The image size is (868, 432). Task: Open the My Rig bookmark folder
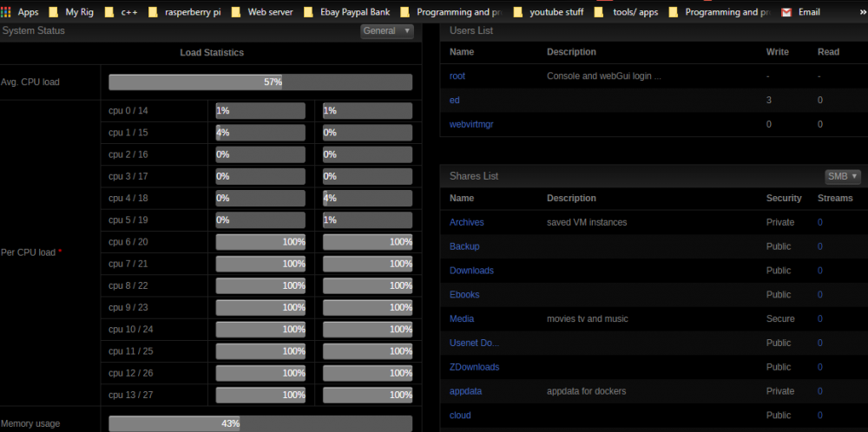click(71, 12)
